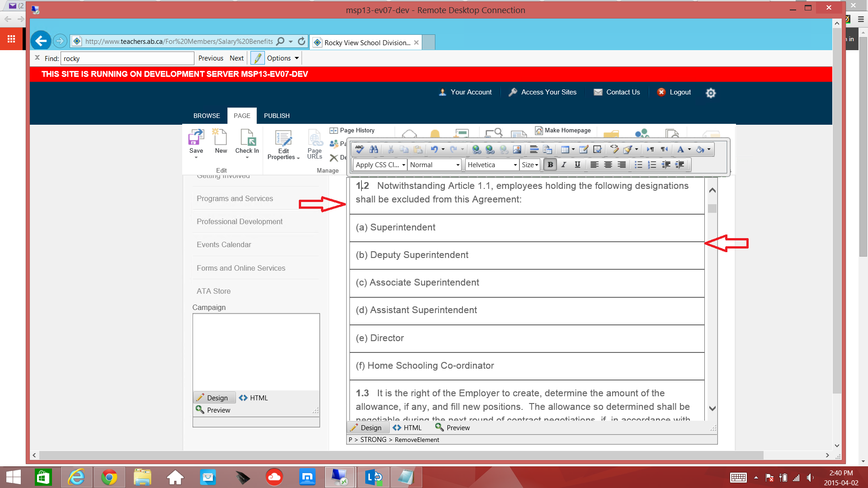The height and width of the screenshot is (488, 868).
Task: Expand the font Size dropdown
Action: pyautogui.click(x=530, y=165)
